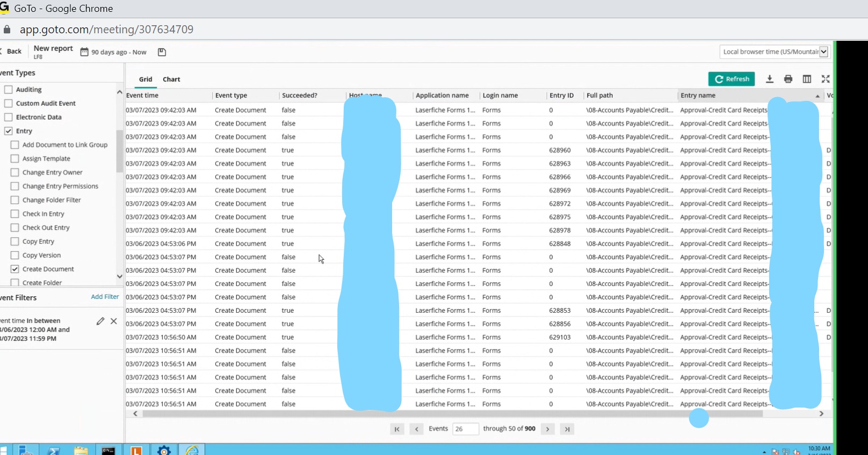This screenshot has width=868, height=455.
Task: Select the cell with Entry ID 629103
Action: tap(560, 337)
